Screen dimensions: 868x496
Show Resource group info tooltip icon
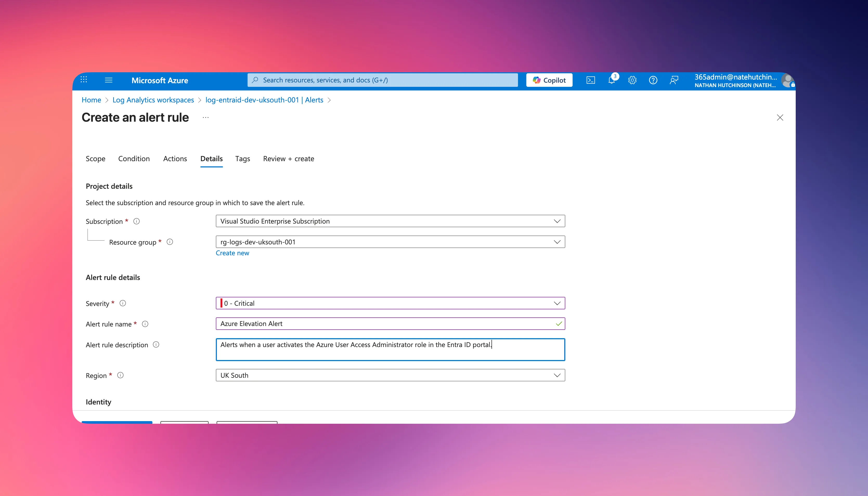click(170, 242)
